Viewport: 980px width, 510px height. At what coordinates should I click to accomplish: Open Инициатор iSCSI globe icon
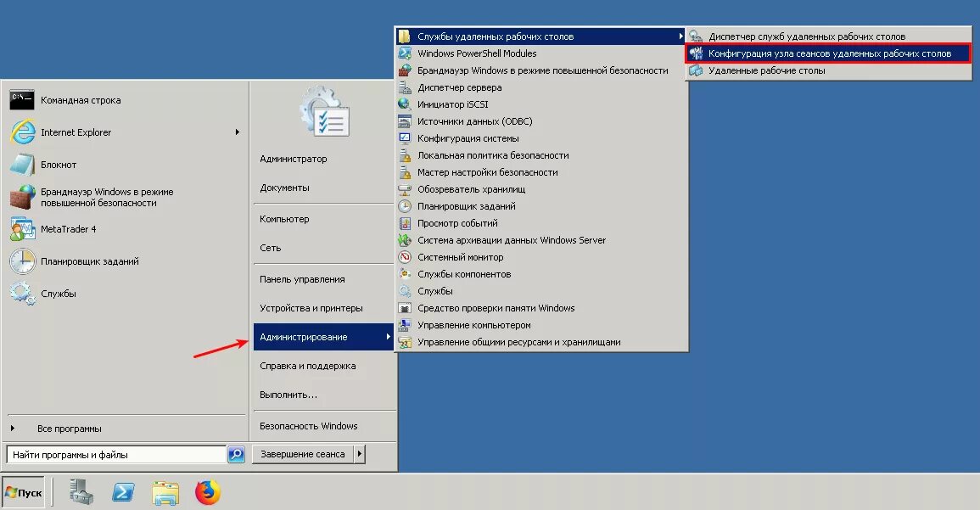[x=405, y=104]
